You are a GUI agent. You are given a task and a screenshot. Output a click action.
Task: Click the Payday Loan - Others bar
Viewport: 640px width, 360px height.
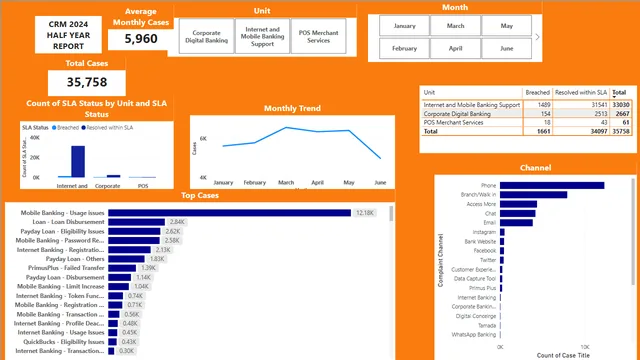(127, 259)
